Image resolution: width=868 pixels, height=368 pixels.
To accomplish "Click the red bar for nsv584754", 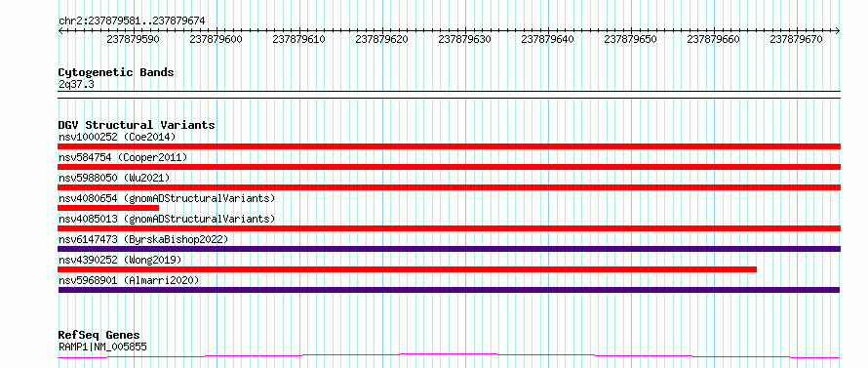I will [x=449, y=167].
